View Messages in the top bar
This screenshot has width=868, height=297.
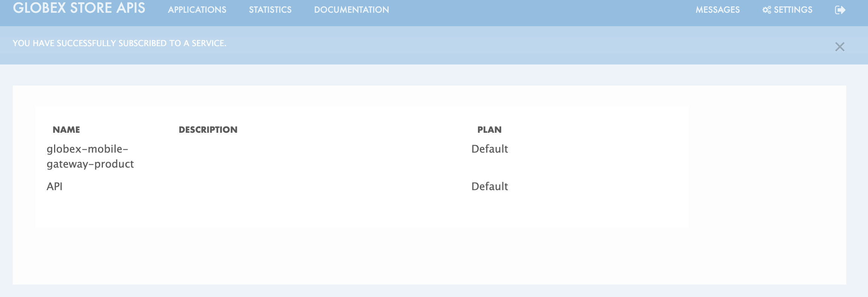point(718,10)
